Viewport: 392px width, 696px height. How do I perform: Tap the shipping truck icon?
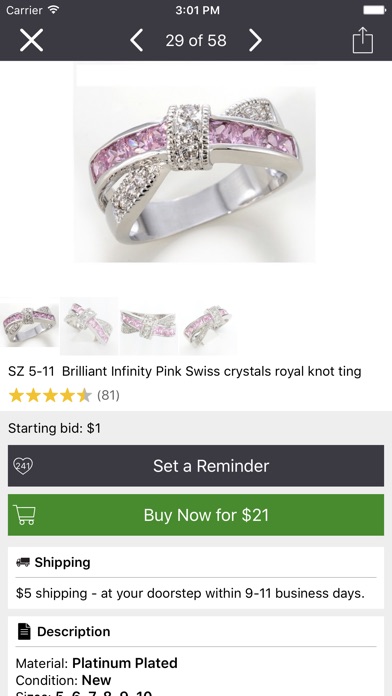click(x=23, y=562)
